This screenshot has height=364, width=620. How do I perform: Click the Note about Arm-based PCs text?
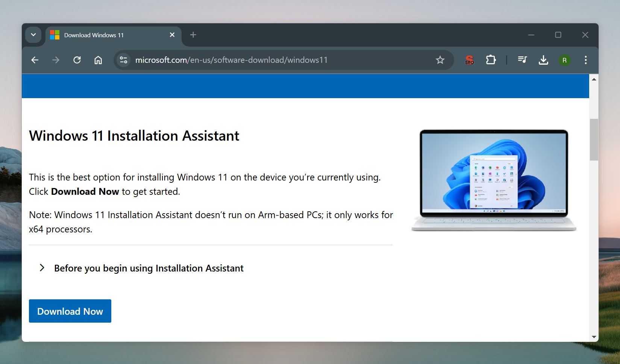pyautogui.click(x=211, y=222)
